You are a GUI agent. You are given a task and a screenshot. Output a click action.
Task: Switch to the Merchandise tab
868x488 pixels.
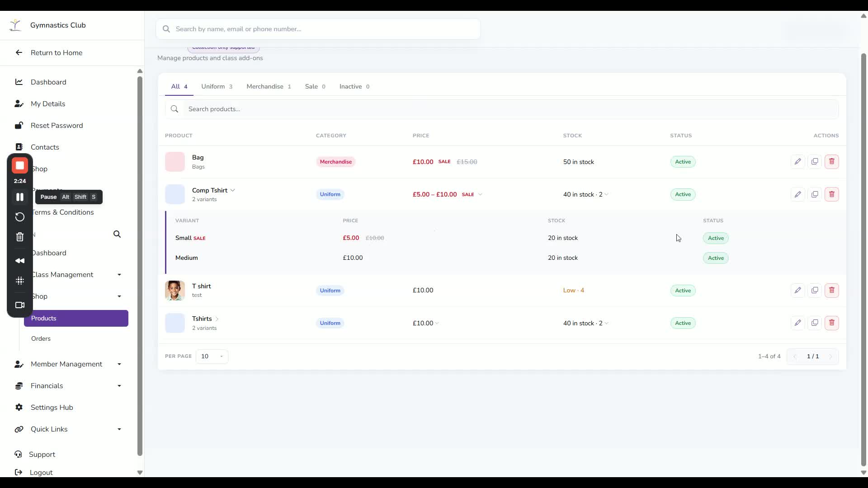tap(269, 86)
